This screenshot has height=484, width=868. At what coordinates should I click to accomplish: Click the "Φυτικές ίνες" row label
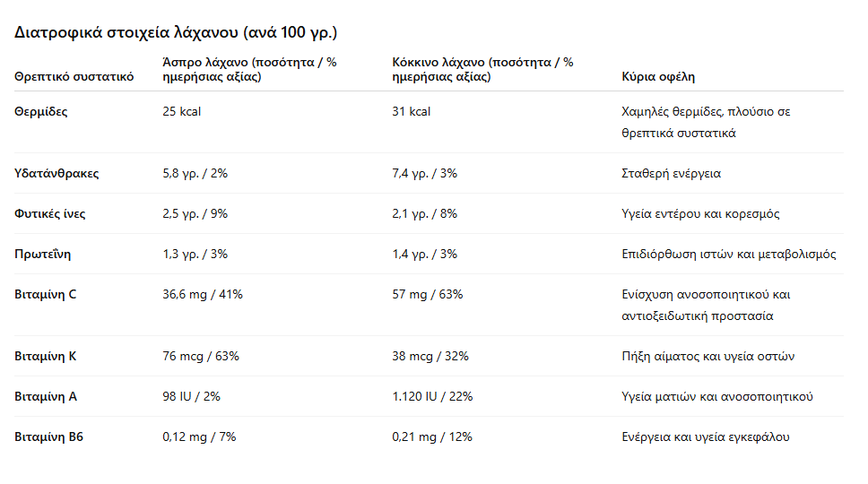(50, 214)
